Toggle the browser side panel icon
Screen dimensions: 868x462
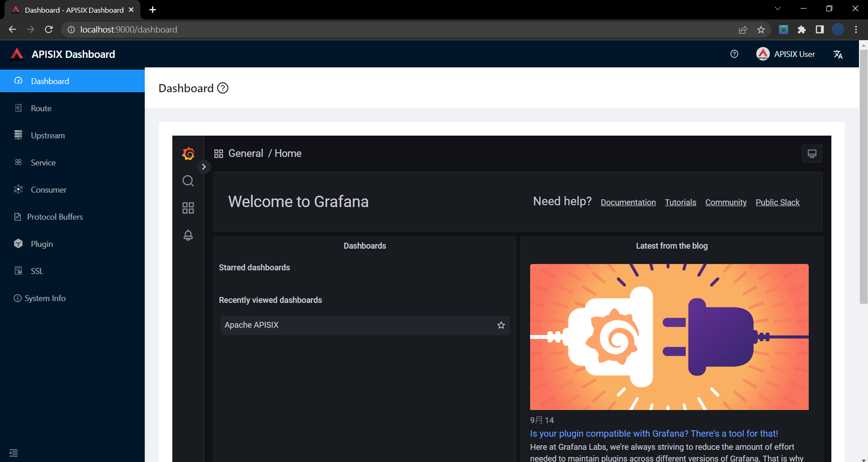(820, 30)
